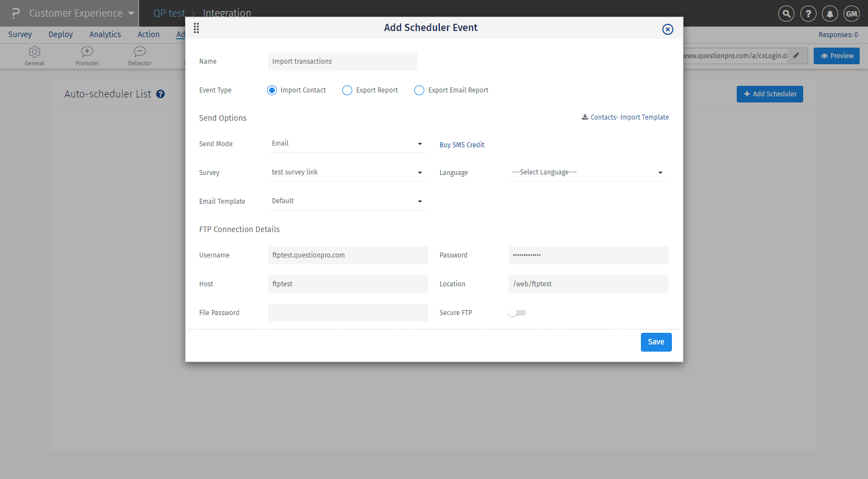Click the Detractor icon
868x479 pixels.
[139, 51]
